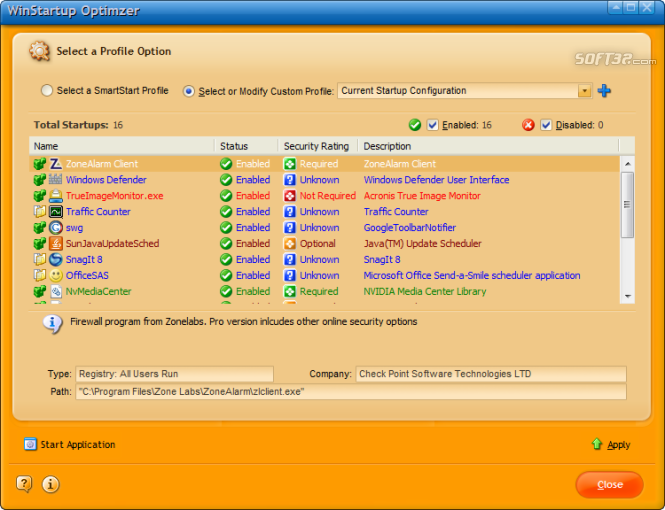Click the GoogleToolbarNotifier description text
Image resolution: width=665 pixels, height=510 pixels.
coord(410,228)
